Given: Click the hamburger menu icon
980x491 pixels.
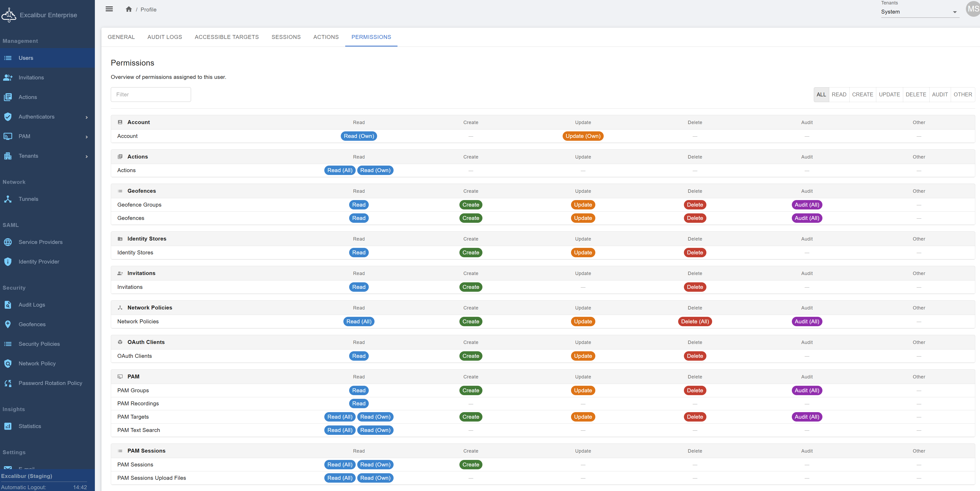Looking at the screenshot, I should pos(109,9).
